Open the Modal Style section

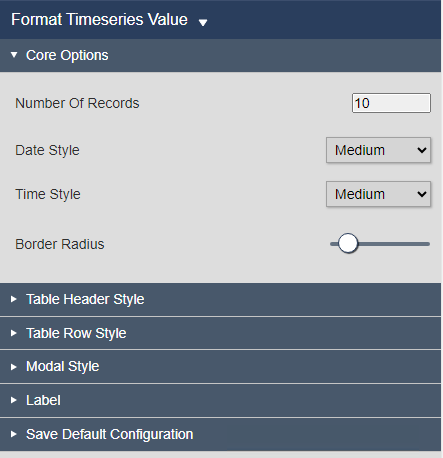pyautogui.click(x=220, y=367)
